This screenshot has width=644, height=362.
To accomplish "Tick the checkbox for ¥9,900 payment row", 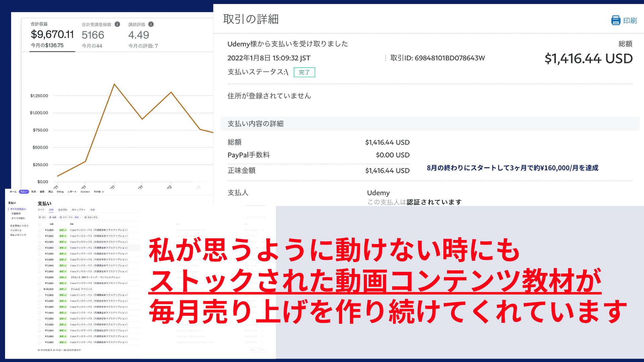I will [40, 277].
